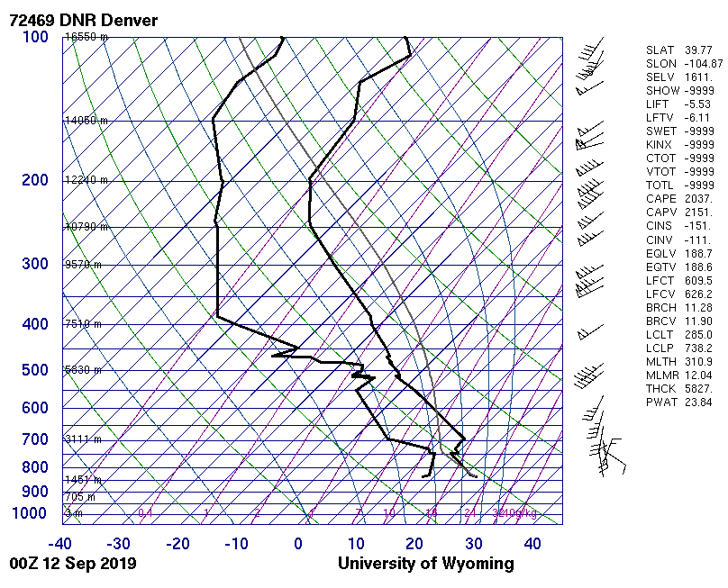728x588 pixels.
Task: Click the gray parcel path line's lower end
Action: click(x=474, y=475)
